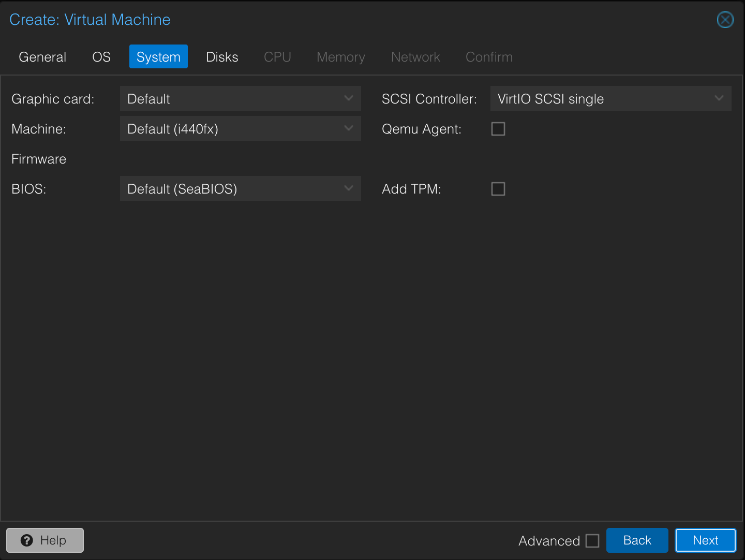The image size is (745, 560).
Task: Jump to the Network tab
Action: click(415, 57)
